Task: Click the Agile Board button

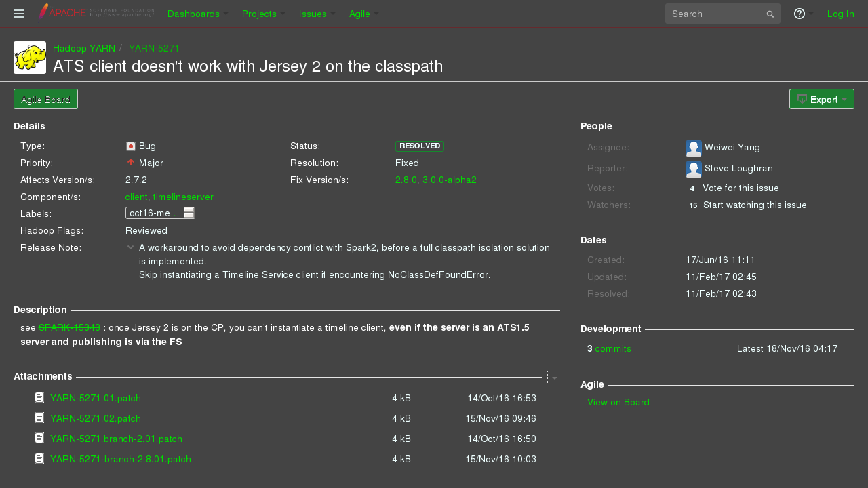Action: click(45, 99)
